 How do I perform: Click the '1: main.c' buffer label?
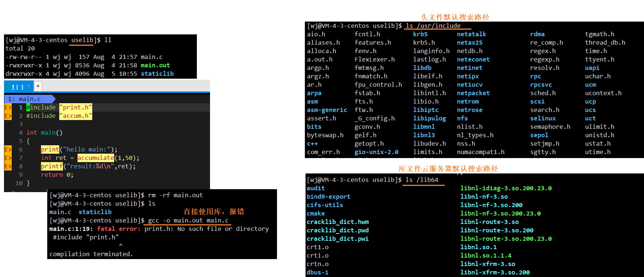coord(30,99)
